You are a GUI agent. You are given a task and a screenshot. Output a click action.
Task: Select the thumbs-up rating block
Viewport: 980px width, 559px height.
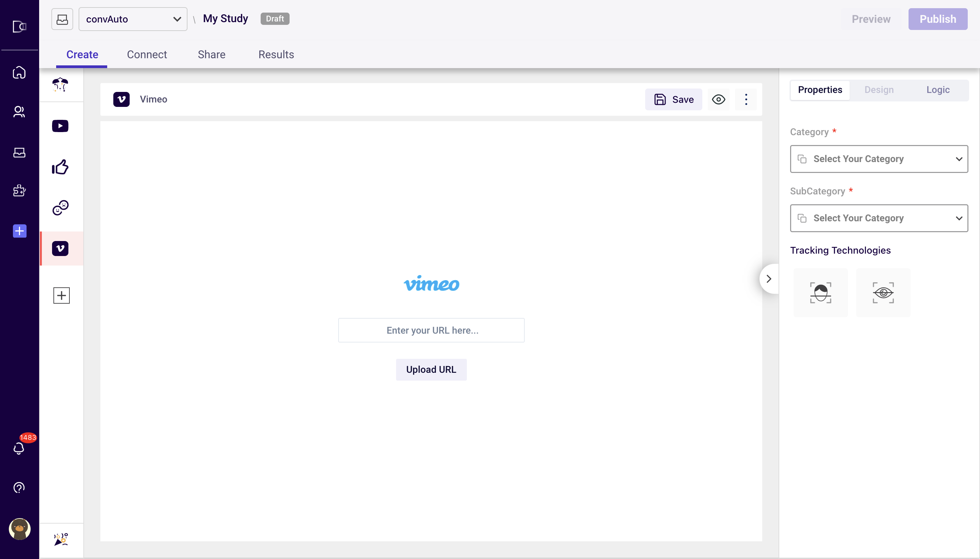coord(60,167)
